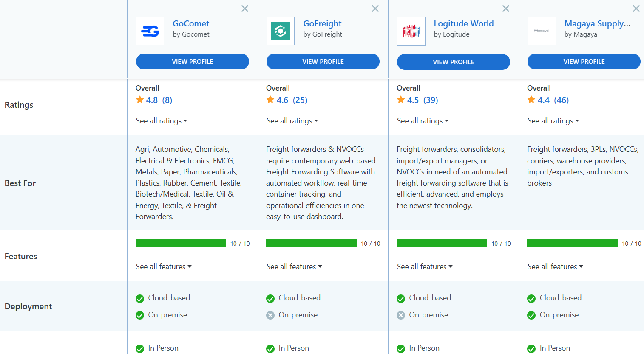The image size is (644, 354).
Task: Expand See all ratings for Logitude World
Action: pos(423,121)
